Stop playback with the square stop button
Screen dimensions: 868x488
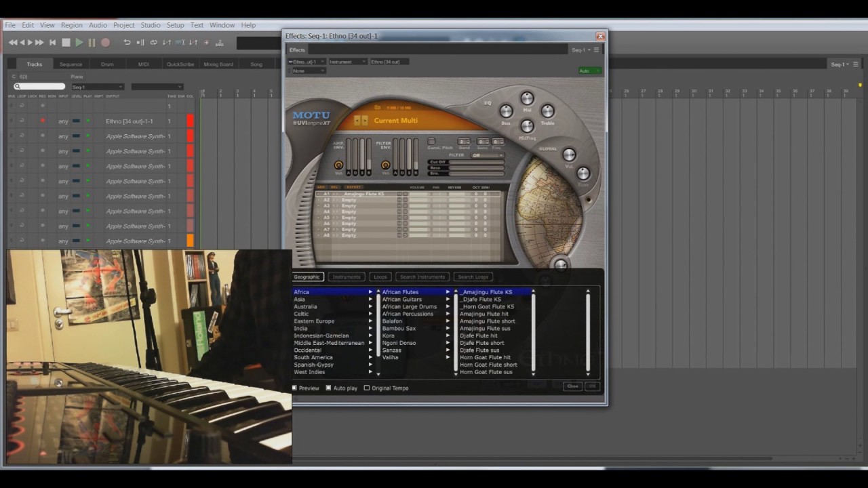[66, 43]
